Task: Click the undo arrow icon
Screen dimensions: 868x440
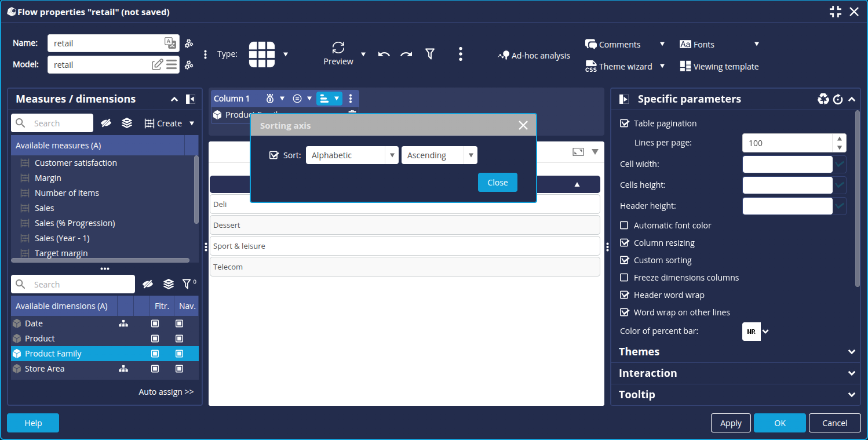Action: [x=384, y=54]
